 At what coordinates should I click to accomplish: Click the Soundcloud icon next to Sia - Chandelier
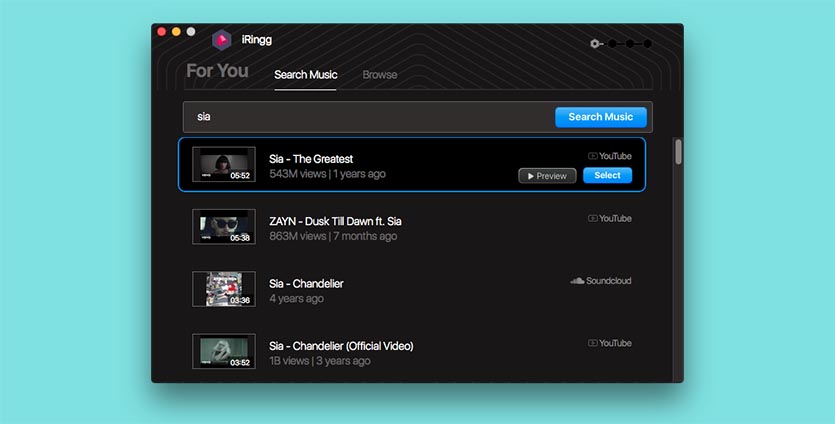point(577,281)
